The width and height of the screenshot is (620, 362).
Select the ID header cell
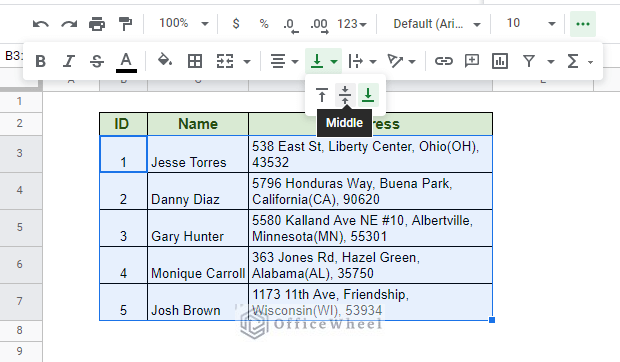(x=123, y=124)
